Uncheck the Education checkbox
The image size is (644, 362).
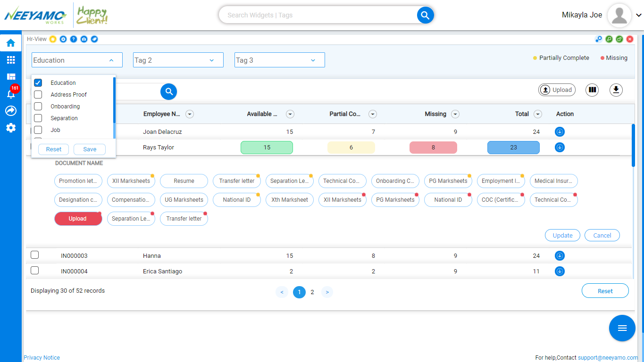[38, 82]
